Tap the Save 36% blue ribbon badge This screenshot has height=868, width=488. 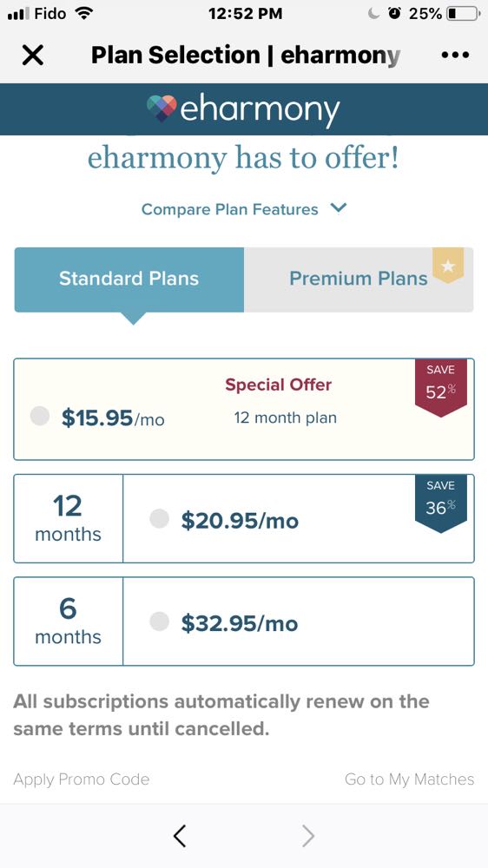(441, 503)
